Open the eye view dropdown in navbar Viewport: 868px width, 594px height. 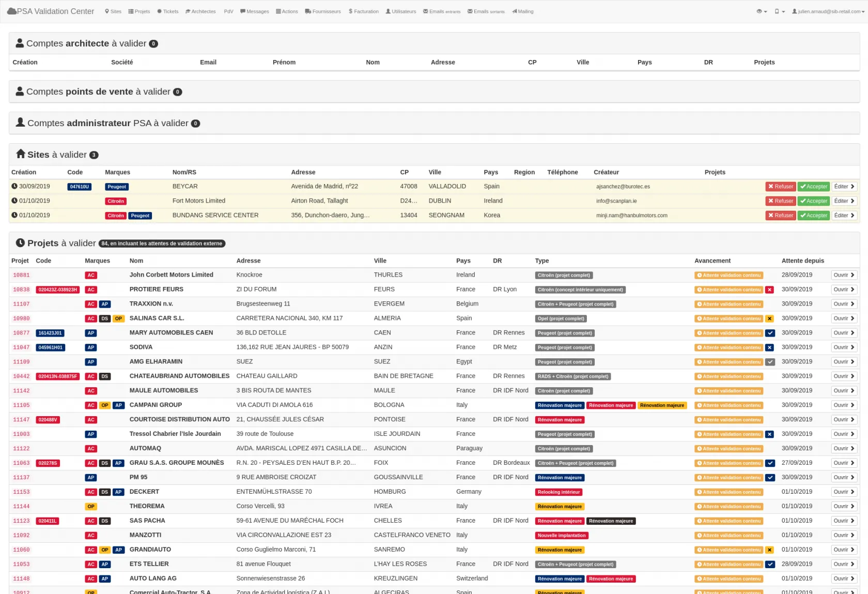762,11
